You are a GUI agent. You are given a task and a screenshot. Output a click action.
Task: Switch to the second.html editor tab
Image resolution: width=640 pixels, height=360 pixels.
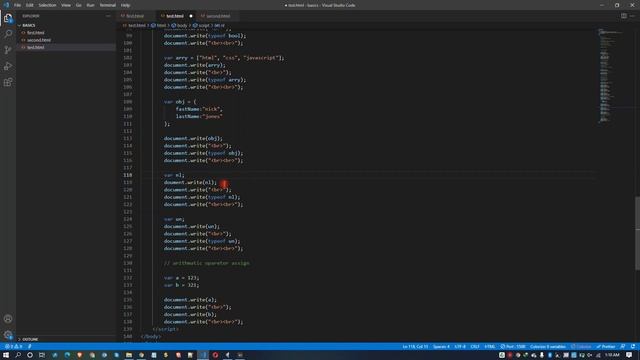(218, 16)
